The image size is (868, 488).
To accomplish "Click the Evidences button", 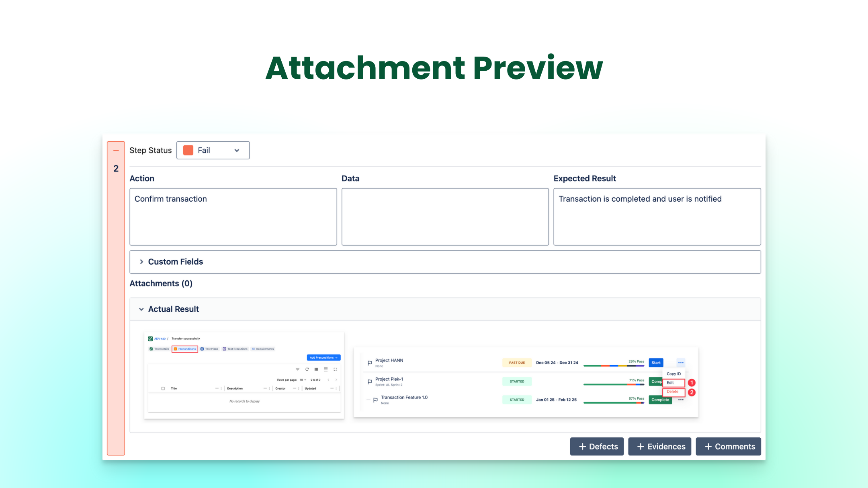I will pos(659,447).
